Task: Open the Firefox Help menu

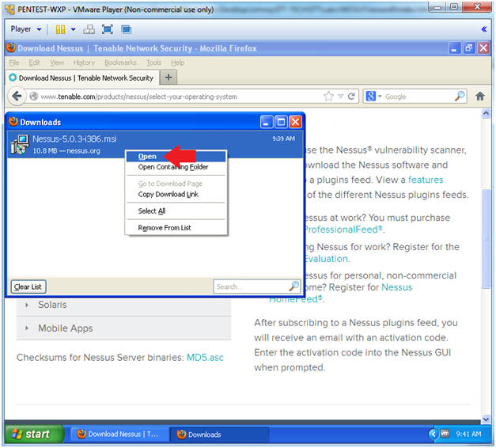Action: point(177,63)
